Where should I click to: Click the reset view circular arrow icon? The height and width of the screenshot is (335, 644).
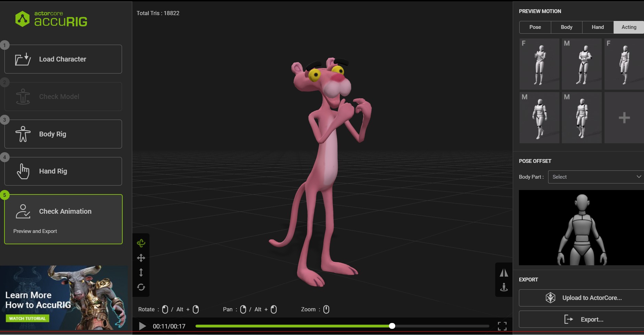click(141, 287)
